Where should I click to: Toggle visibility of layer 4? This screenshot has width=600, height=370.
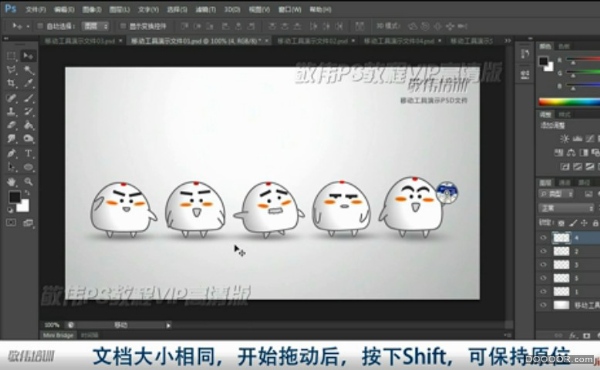pos(543,238)
